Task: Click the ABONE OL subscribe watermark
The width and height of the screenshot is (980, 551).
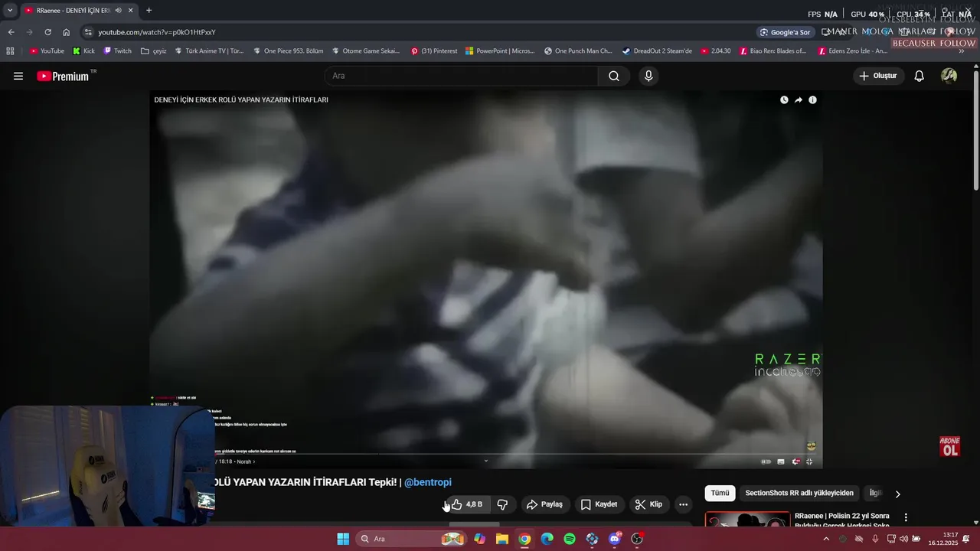Action: [x=949, y=447]
